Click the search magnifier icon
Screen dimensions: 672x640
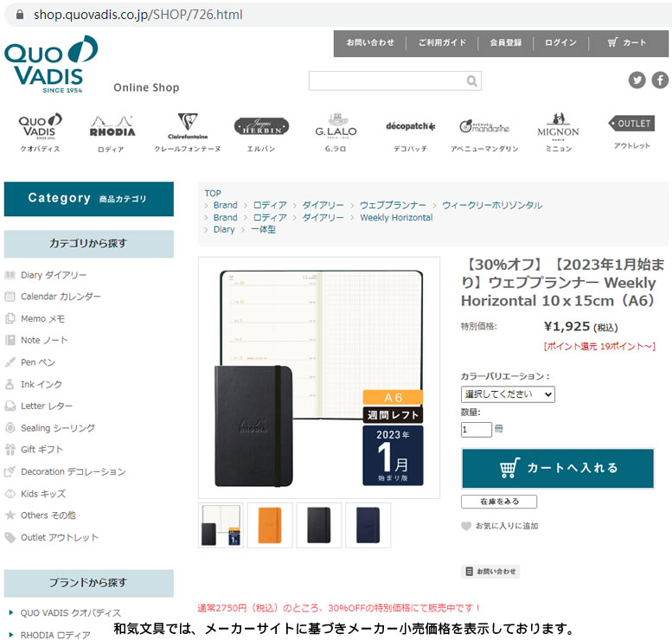pyautogui.click(x=471, y=81)
